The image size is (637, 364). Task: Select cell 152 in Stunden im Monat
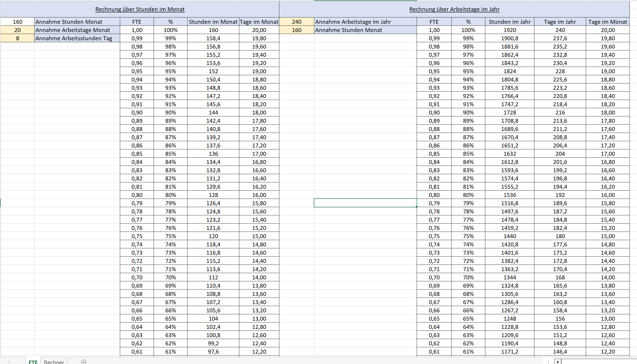point(213,71)
